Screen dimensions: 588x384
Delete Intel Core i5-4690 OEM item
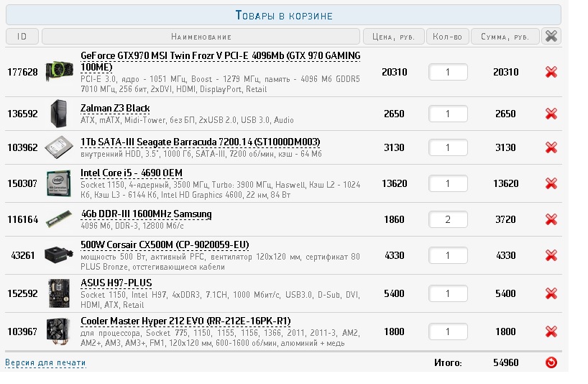(551, 183)
